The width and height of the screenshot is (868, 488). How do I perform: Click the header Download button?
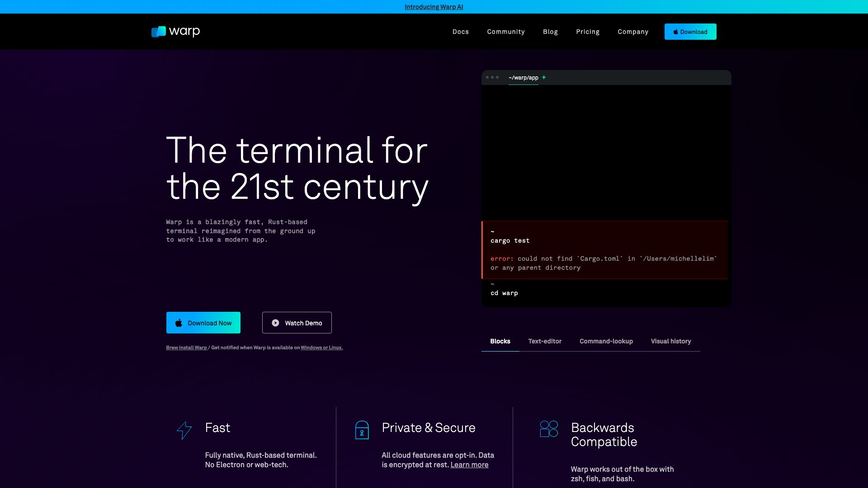(x=690, y=32)
